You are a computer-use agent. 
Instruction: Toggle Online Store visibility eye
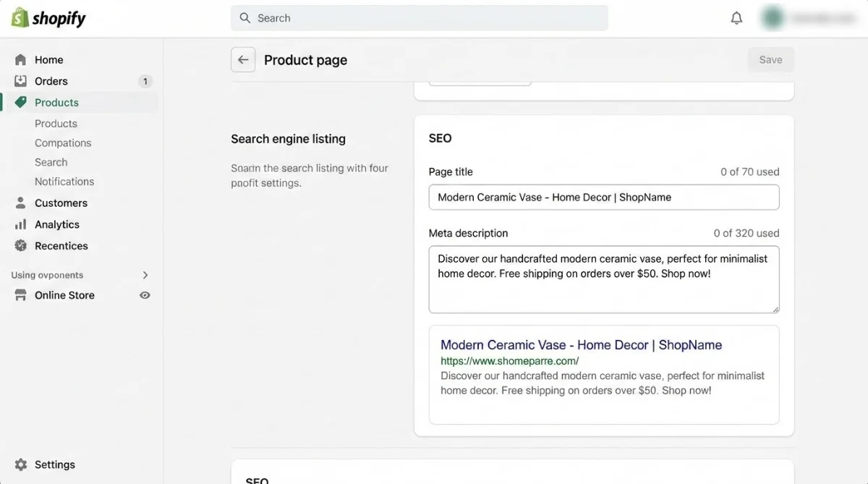[145, 295]
